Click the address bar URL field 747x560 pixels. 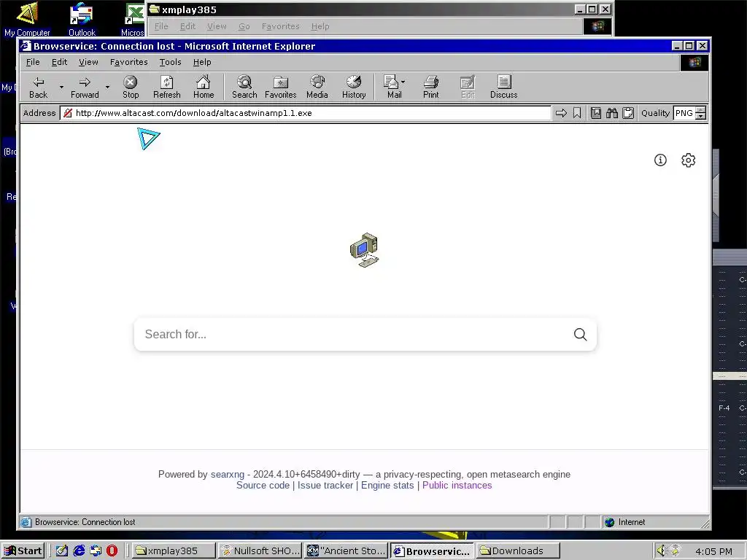305,113
